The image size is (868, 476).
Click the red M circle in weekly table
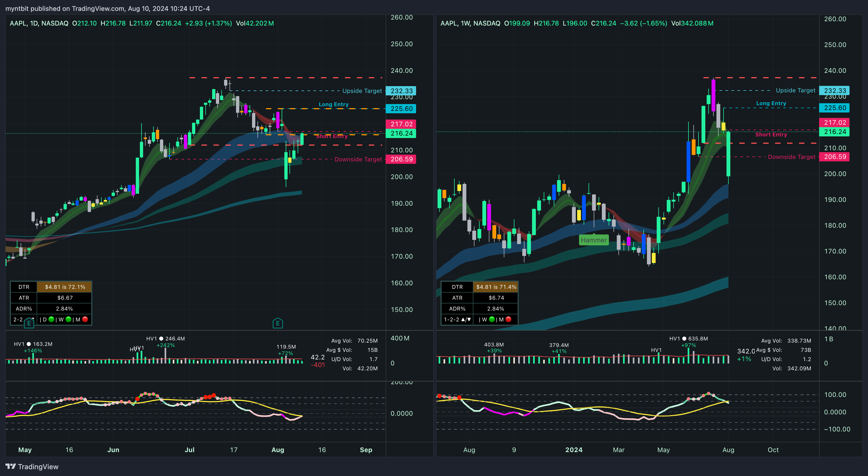tap(508, 319)
